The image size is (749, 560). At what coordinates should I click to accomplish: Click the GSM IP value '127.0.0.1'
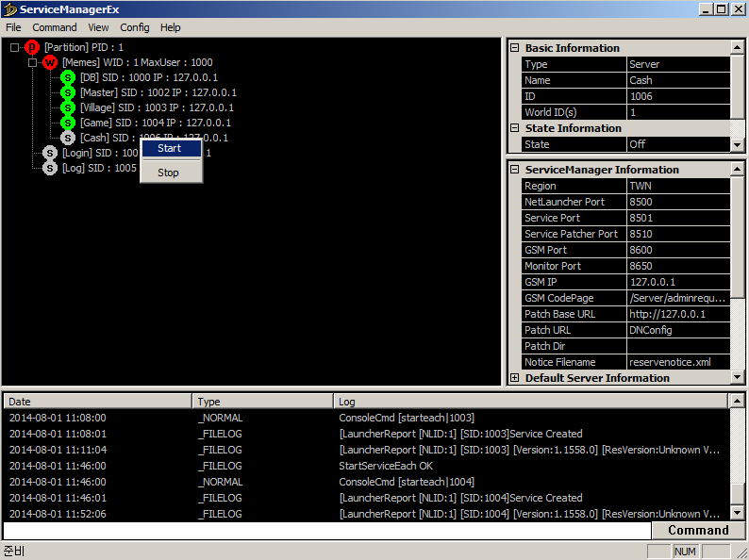678,282
